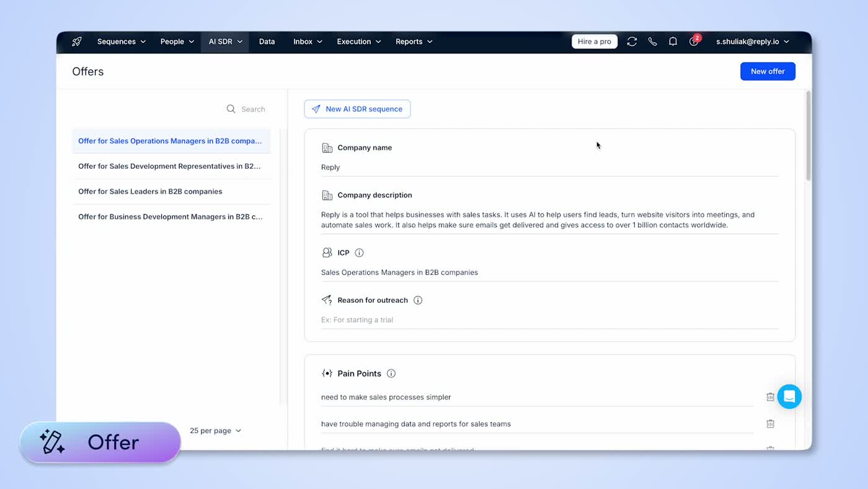Viewport: 868px width, 489px height.
Task: Click the Reason for outreach info icon
Action: tap(418, 300)
